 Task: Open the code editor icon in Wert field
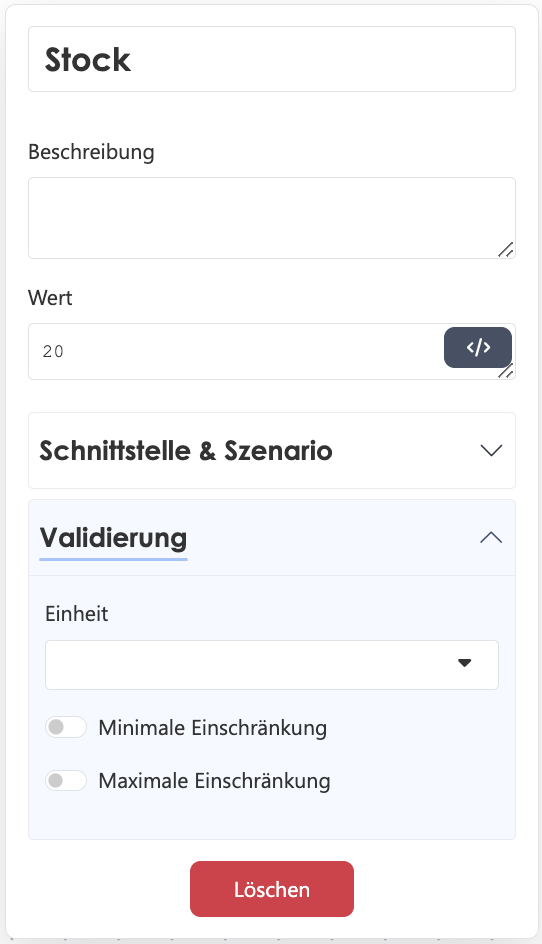[478, 347]
